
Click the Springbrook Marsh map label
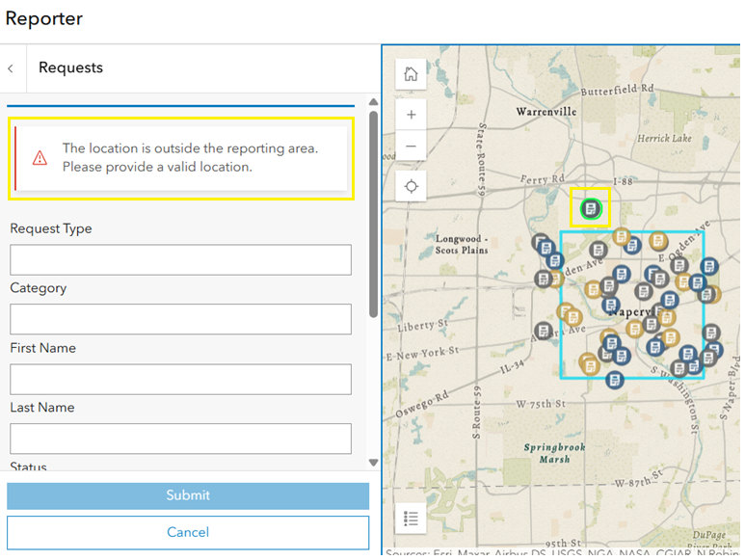[x=554, y=453]
